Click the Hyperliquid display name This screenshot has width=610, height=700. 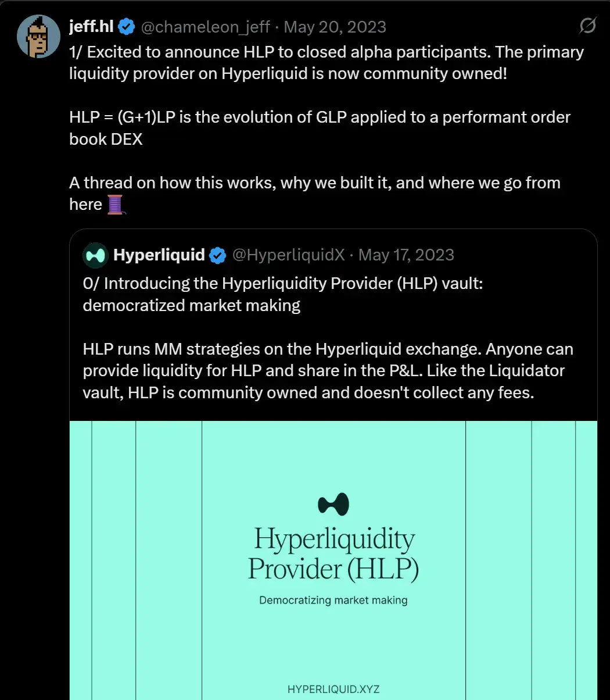tap(159, 255)
